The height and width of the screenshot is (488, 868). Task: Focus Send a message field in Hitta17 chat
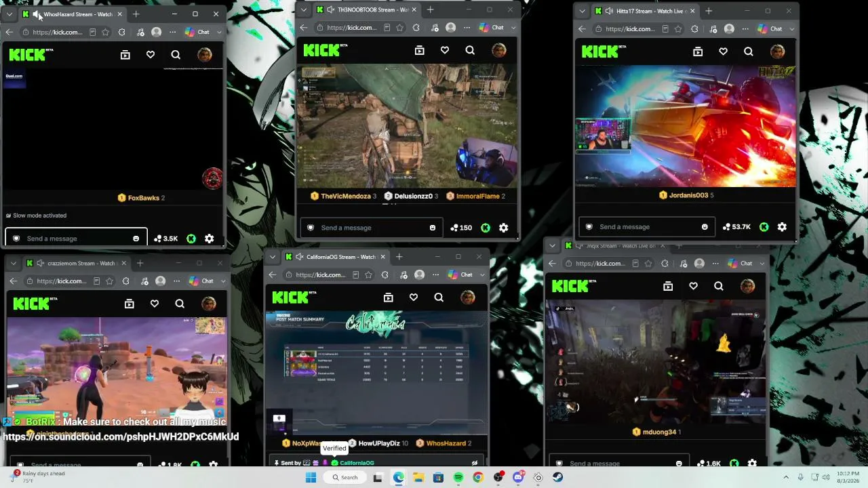click(648, 227)
